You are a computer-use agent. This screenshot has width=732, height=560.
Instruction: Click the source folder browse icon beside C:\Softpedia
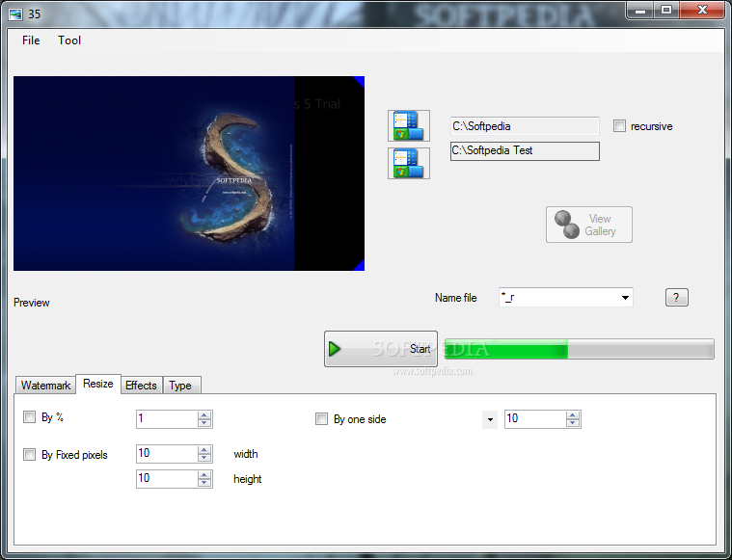tap(409, 126)
